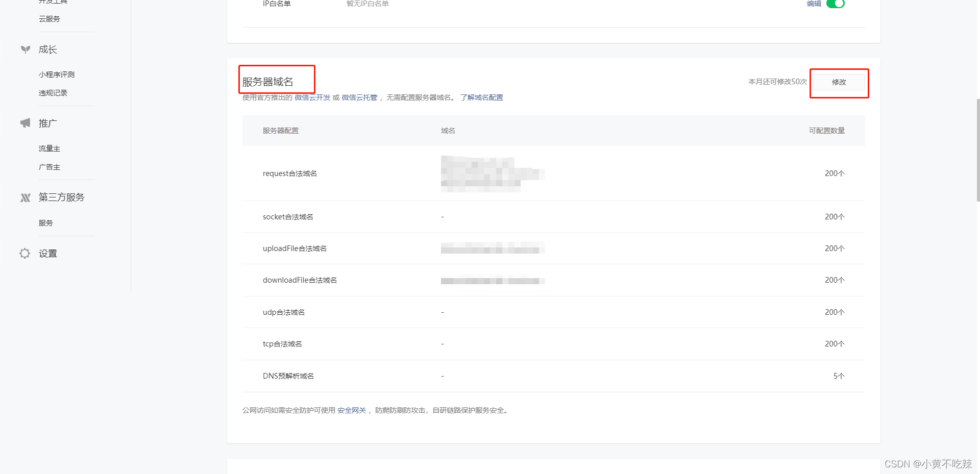Open 设置 in the sidebar

click(x=48, y=254)
